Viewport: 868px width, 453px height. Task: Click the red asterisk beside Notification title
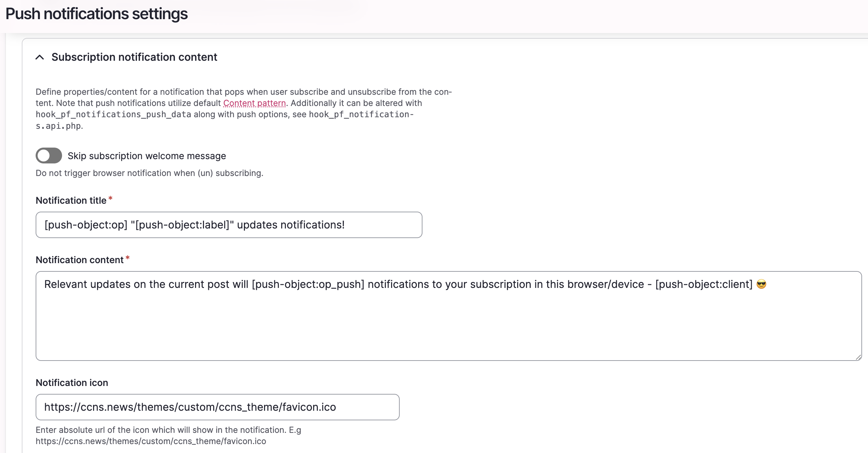coord(110,199)
